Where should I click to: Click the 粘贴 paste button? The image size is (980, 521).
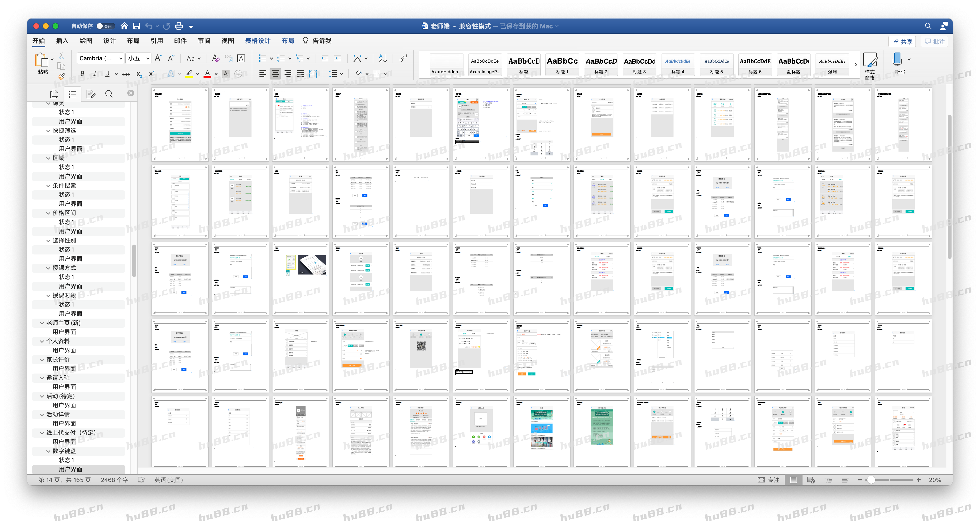(x=43, y=64)
